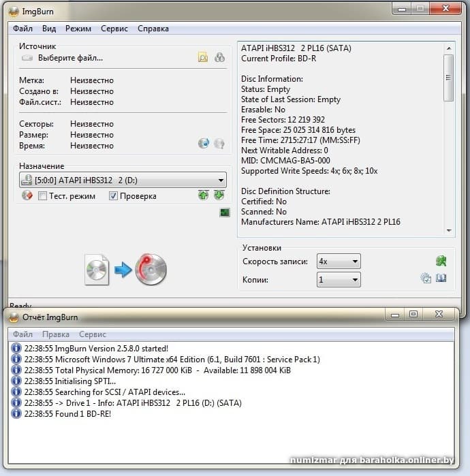The image size is (470, 476).
Task: Uncheck the Проверка checkbox
Action: [x=113, y=196]
